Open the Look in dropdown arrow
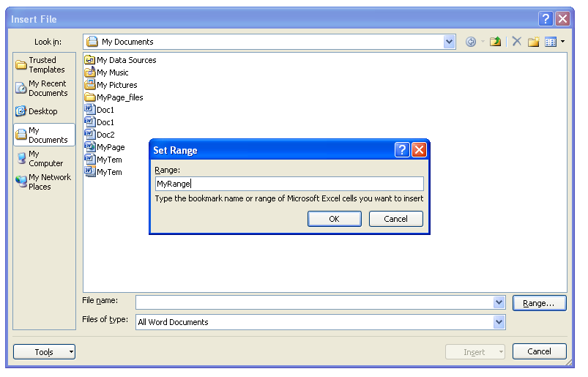 pos(449,42)
